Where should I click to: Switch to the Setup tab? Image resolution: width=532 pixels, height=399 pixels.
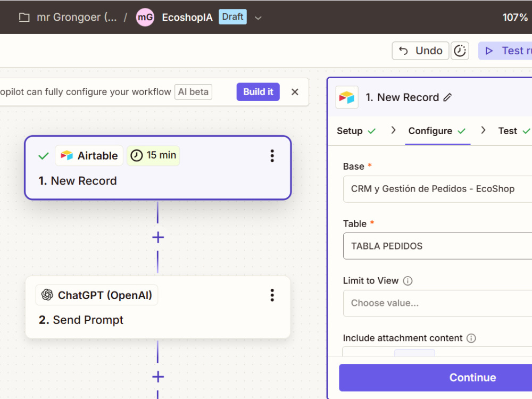356,131
